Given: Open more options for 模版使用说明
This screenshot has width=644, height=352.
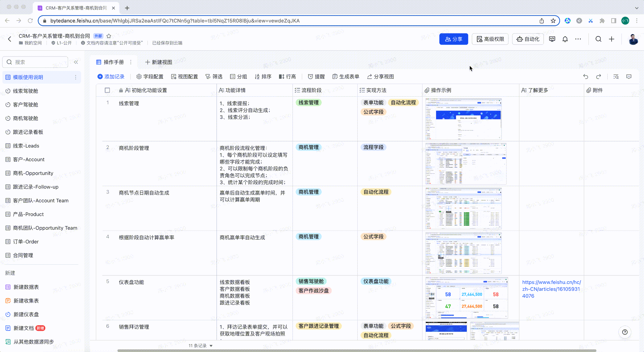Looking at the screenshot, I should coord(75,77).
